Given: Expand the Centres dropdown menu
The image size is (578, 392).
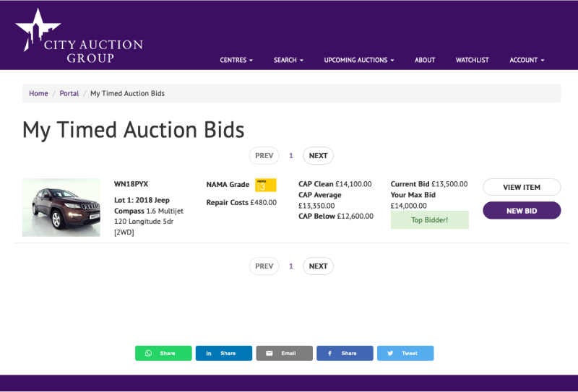Looking at the screenshot, I should click(236, 60).
